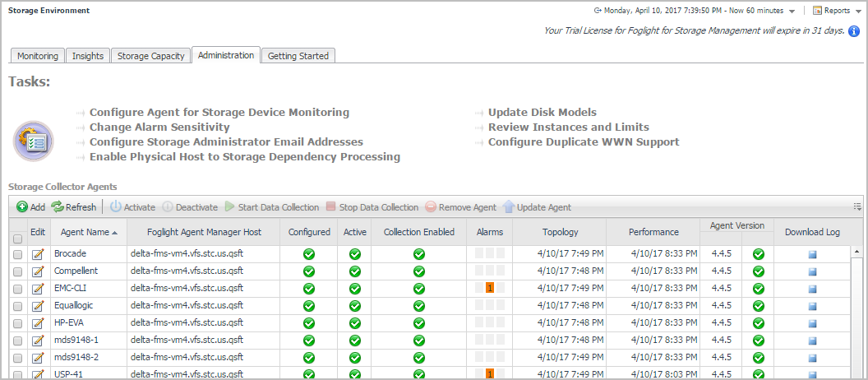Viewport: 868px width, 380px height.
Task: Click Configure Agent for Storage Device Monitoring
Action: (x=219, y=113)
